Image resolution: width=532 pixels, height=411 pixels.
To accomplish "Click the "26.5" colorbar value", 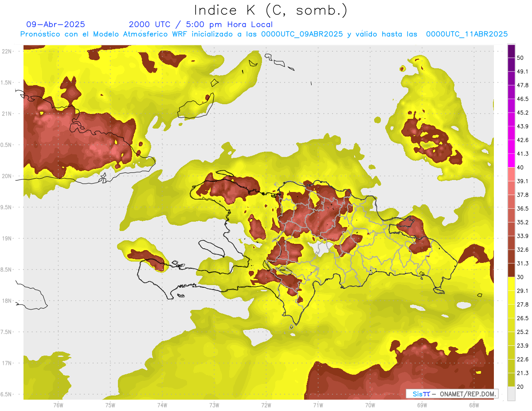I will (523, 318).
